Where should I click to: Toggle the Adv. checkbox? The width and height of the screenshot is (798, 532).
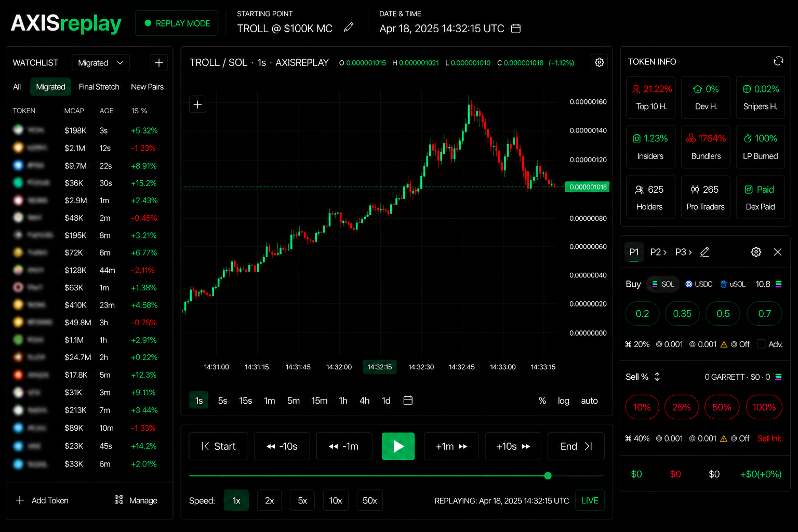coord(762,344)
